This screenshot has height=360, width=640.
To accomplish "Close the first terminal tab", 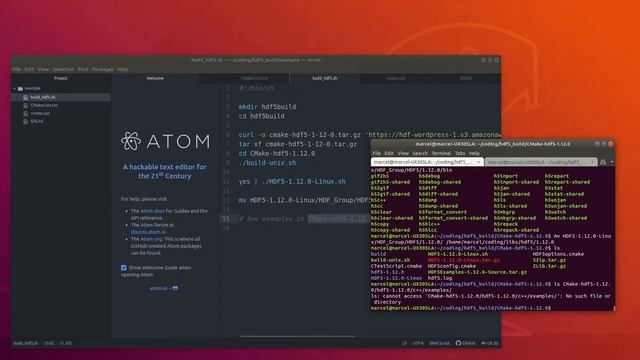I will [x=478, y=162].
